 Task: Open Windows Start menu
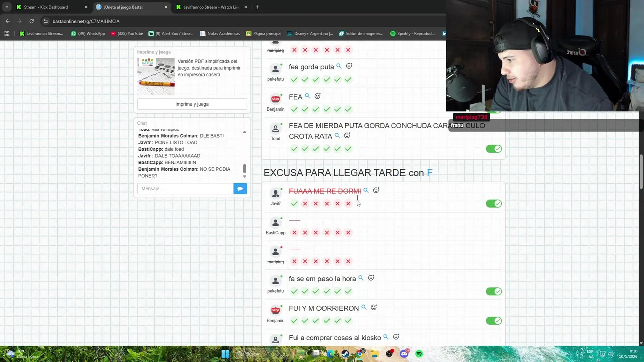[225, 354]
